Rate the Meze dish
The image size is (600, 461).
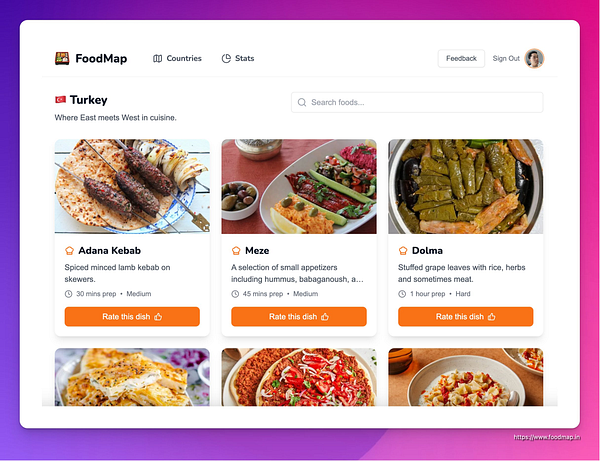(299, 316)
